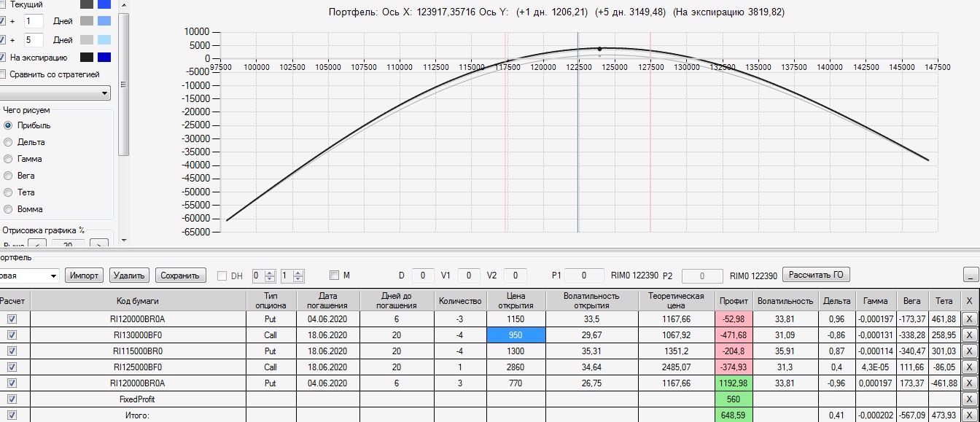Click the +1 Дней days input field

tap(34, 21)
